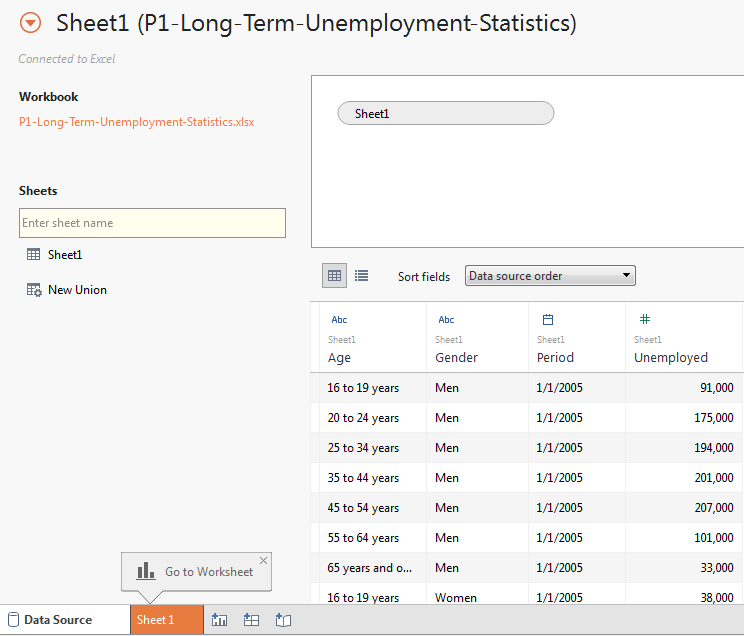
Task: Click the 45 to 54 years cell
Action: 373,507
